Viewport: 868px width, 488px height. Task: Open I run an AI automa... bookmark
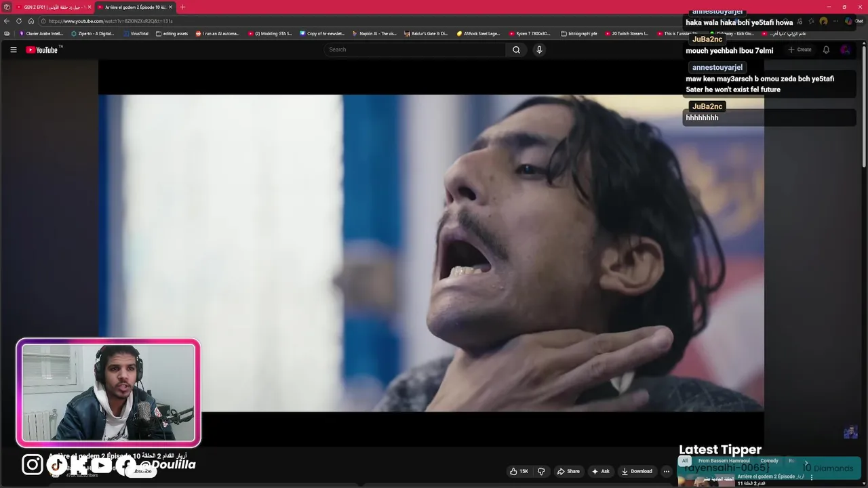coord(218,33)
